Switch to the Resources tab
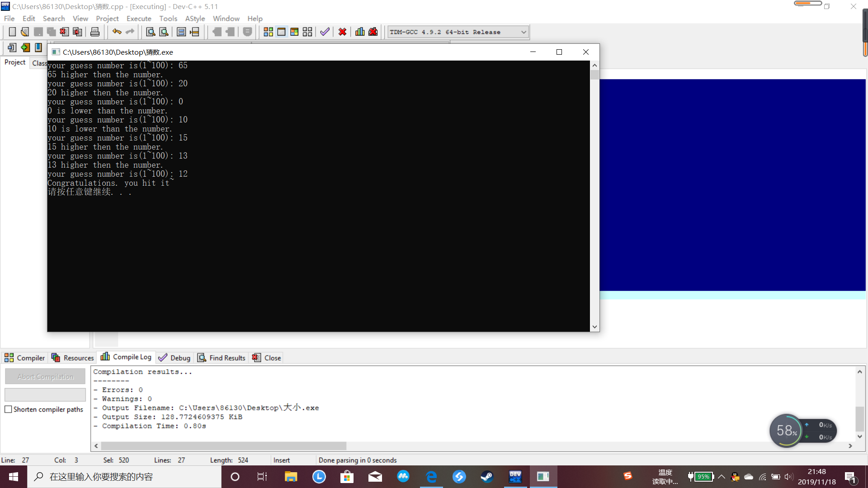Viewport: 868px width, 488px height. point(73,358)
